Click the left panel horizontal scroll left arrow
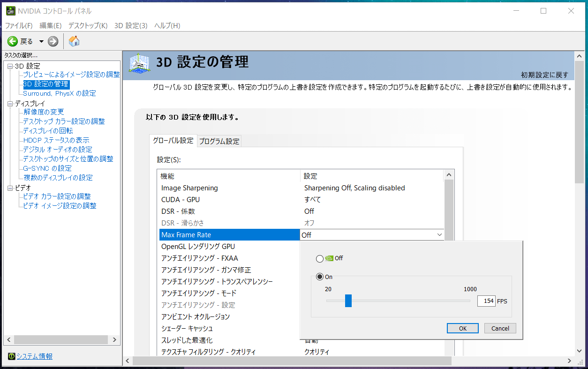This screenshot has height=369, width=588. click(8, 340)
